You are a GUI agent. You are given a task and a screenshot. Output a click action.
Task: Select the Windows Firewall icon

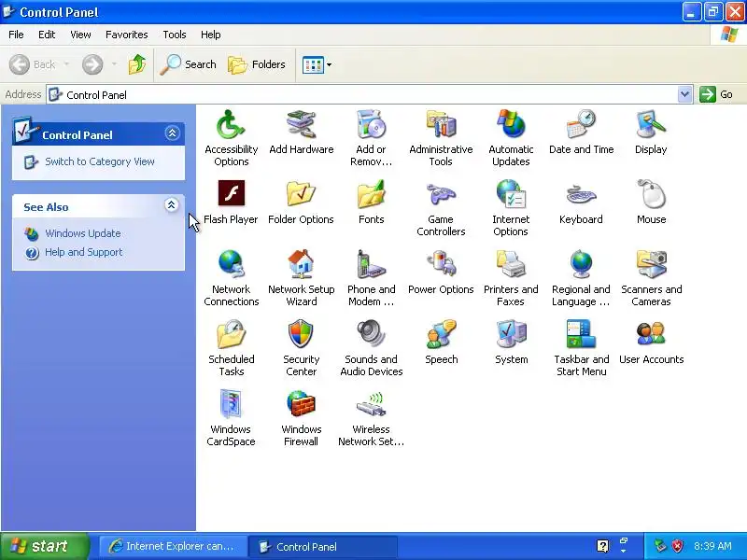(301, 418)
